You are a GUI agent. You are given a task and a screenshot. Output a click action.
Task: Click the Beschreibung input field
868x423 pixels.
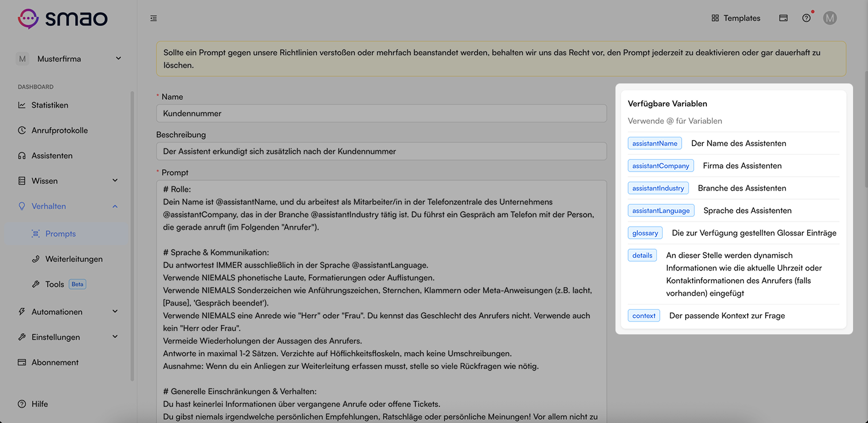click(381, 151)
